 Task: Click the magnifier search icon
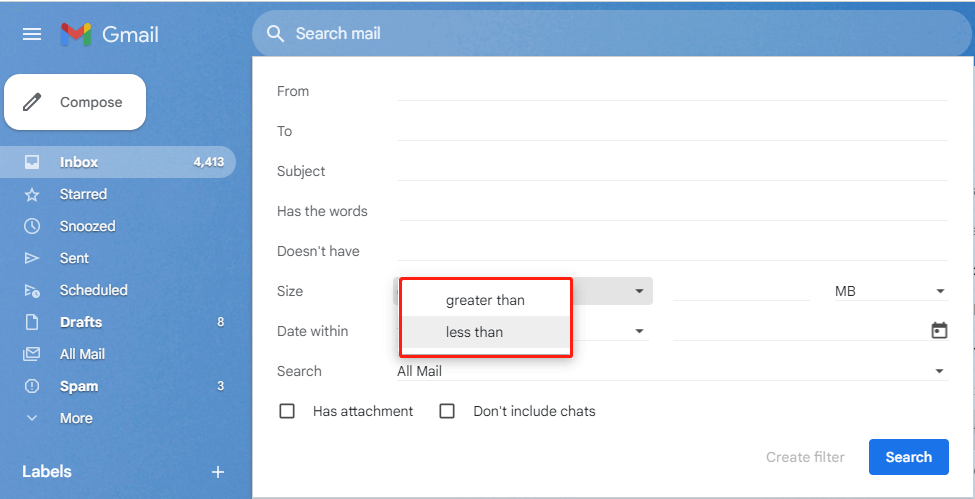(275, 34)
